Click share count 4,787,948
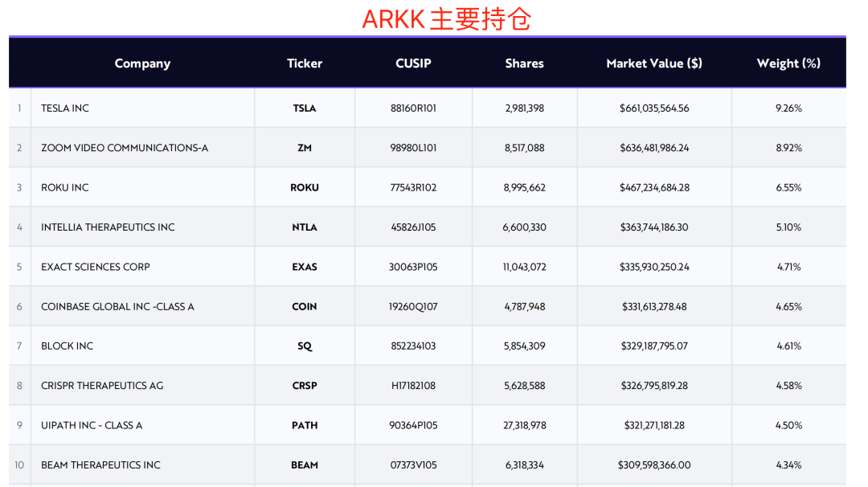Viewport: 868px width, 487px height. (524, 307)
